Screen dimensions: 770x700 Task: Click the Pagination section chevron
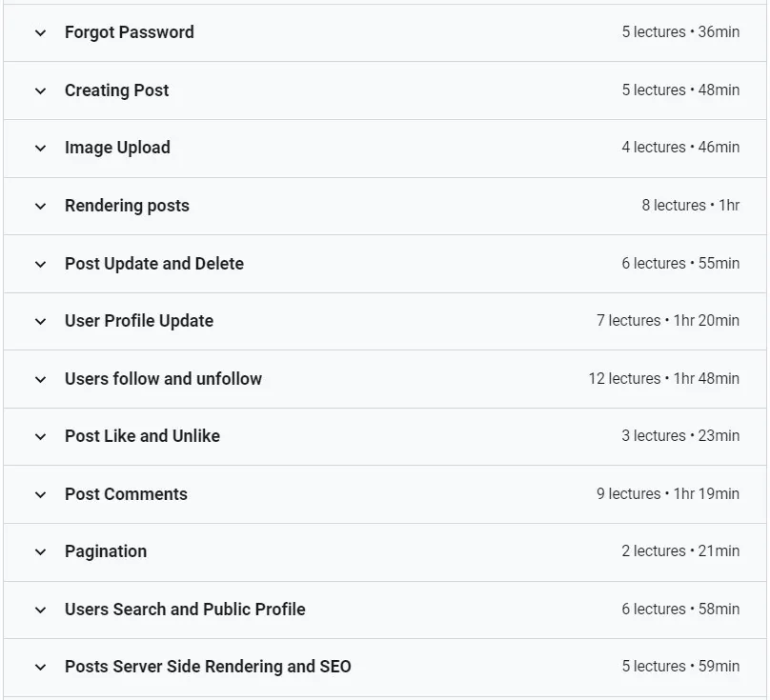click(x=41, y=552)
